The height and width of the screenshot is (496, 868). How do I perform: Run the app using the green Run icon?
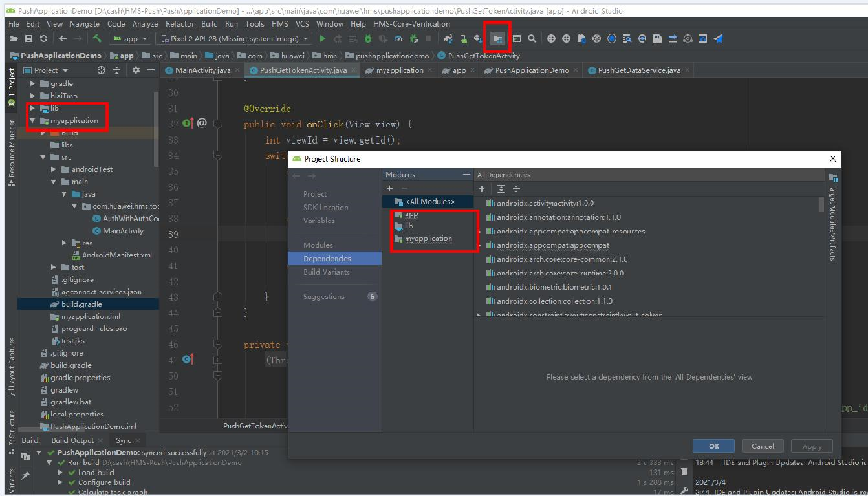coord(322,38)
